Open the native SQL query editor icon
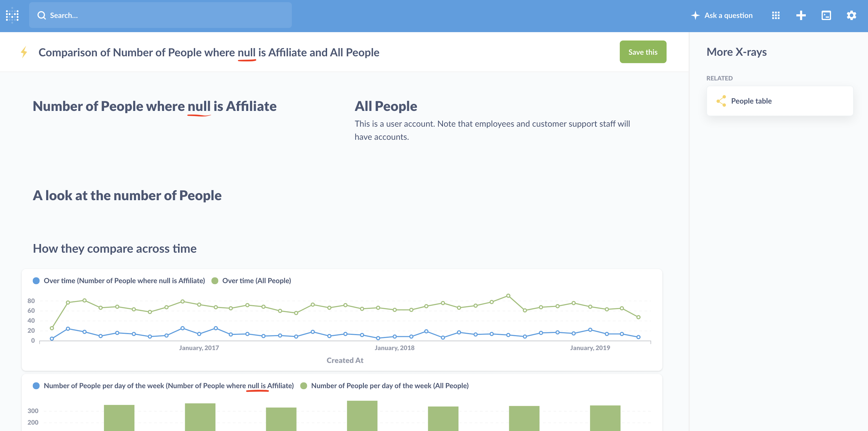 [x=826, y=15]
